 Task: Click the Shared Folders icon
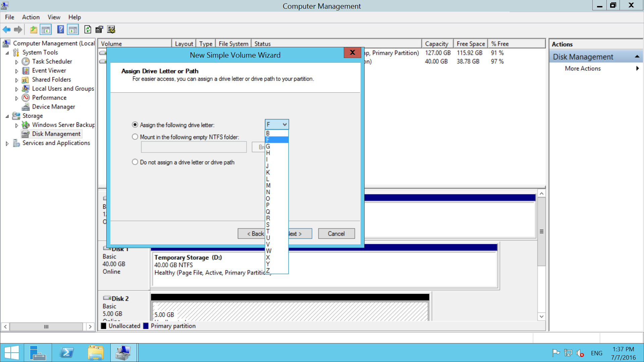(x=25, y=79)
